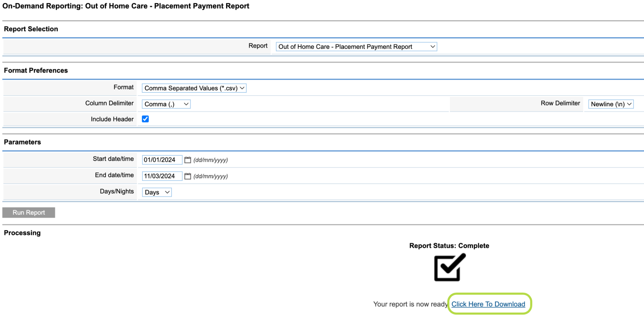The width and height of the screenshot is (644, 316).
Task: Open the End date calendar picker
Action: [187, 176]
